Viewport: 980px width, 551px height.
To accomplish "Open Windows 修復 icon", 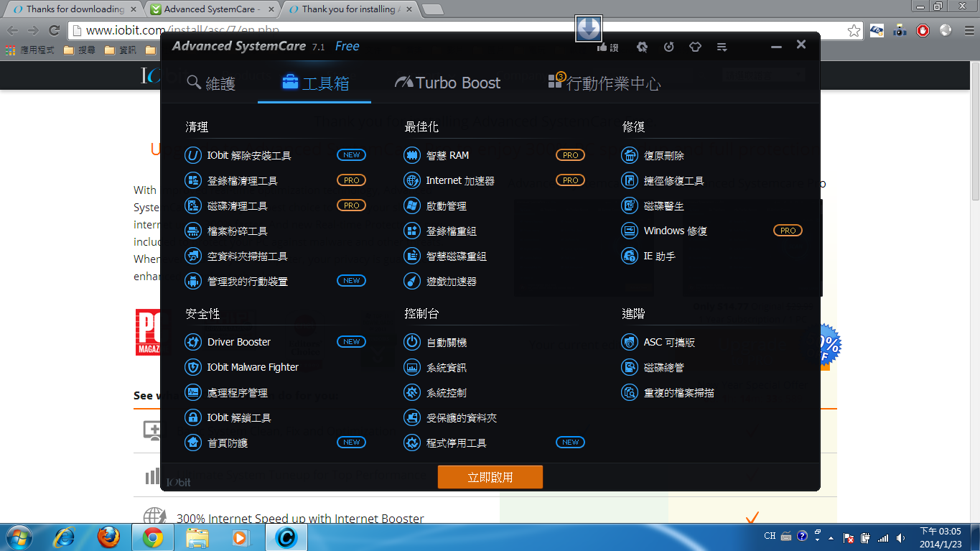I will tap(630, 231).
